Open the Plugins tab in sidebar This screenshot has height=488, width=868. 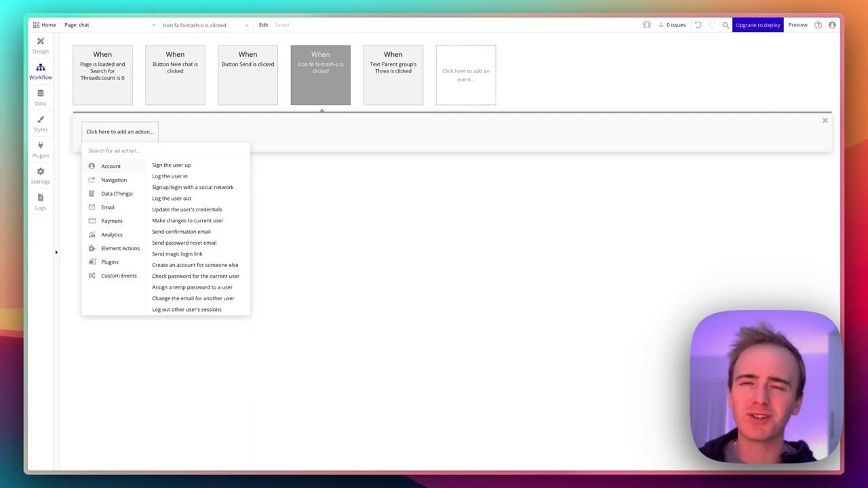click(40, 150)
